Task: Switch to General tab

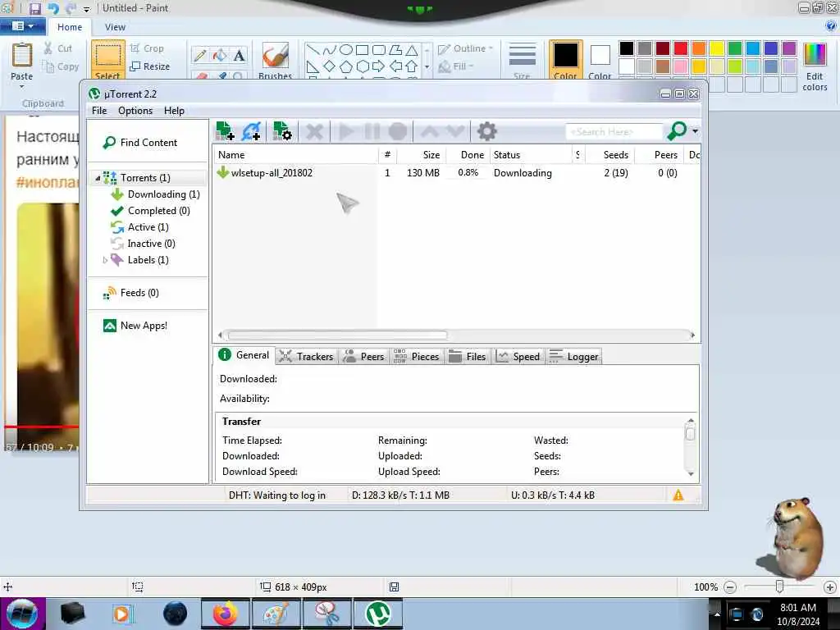Action: coord(244,355)
